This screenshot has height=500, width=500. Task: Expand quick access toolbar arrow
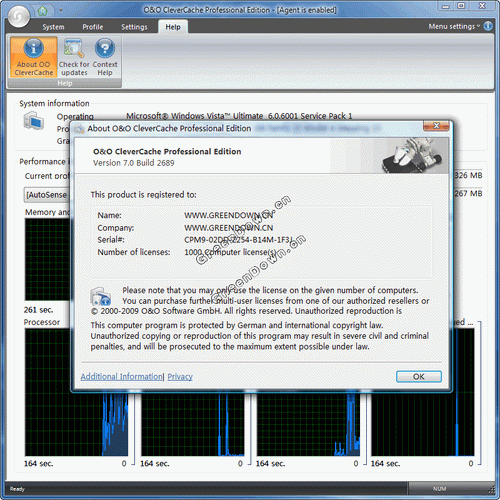[61, 10]
